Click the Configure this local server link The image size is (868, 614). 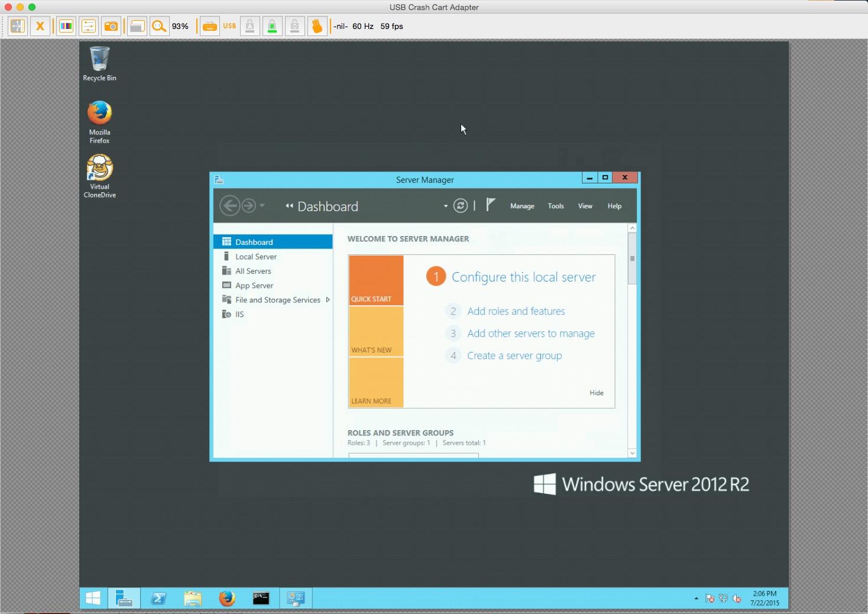tap(523, 277)
